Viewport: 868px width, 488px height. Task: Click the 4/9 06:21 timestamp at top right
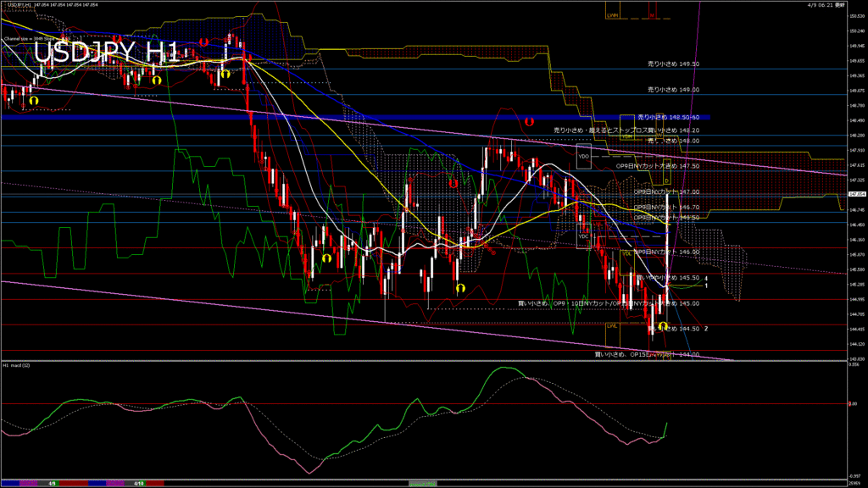[826, 5]
